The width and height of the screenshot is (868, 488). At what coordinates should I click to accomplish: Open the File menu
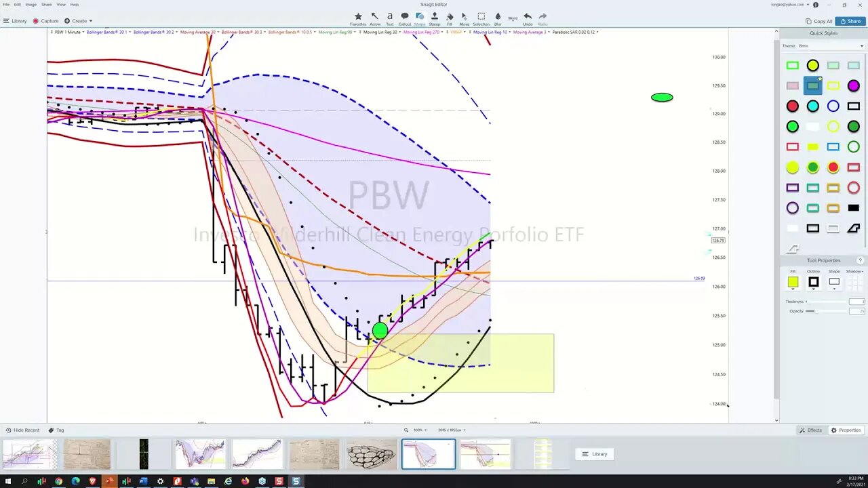6,4
